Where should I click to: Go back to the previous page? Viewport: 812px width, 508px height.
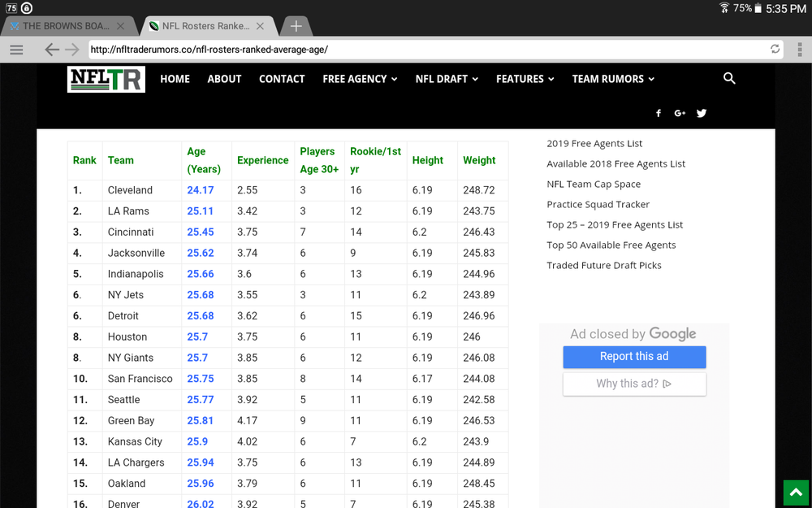(52, 50)
